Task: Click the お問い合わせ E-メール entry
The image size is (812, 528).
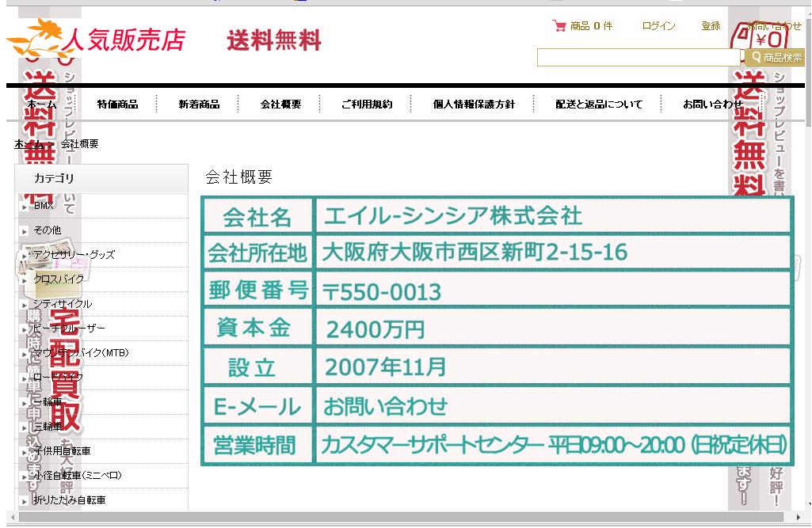Action: pos(385,406)
